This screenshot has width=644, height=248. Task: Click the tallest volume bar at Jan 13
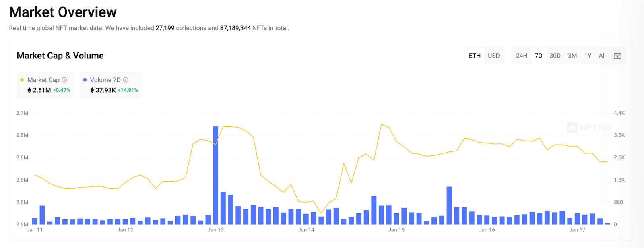pyautogui.click(x=215, y=175)
